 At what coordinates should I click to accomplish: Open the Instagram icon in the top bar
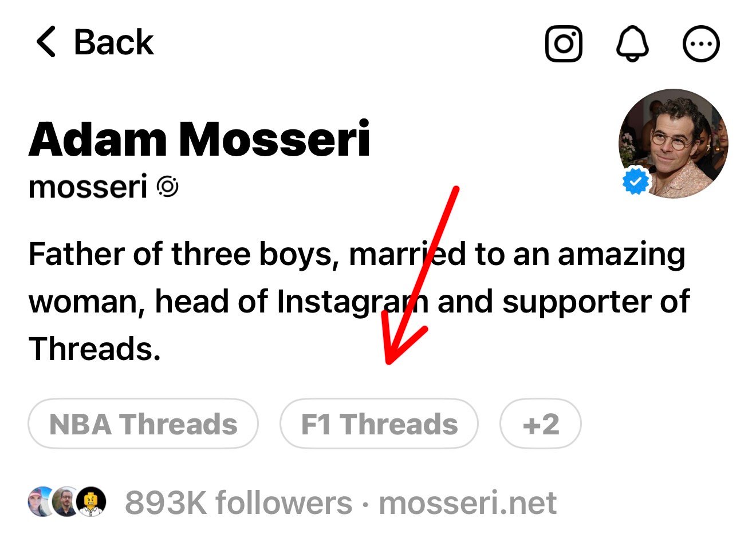(x=564, y=43)
